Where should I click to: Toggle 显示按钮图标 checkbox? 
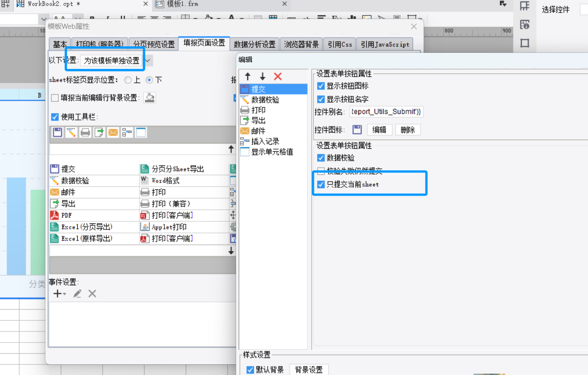tap(321, 86)
